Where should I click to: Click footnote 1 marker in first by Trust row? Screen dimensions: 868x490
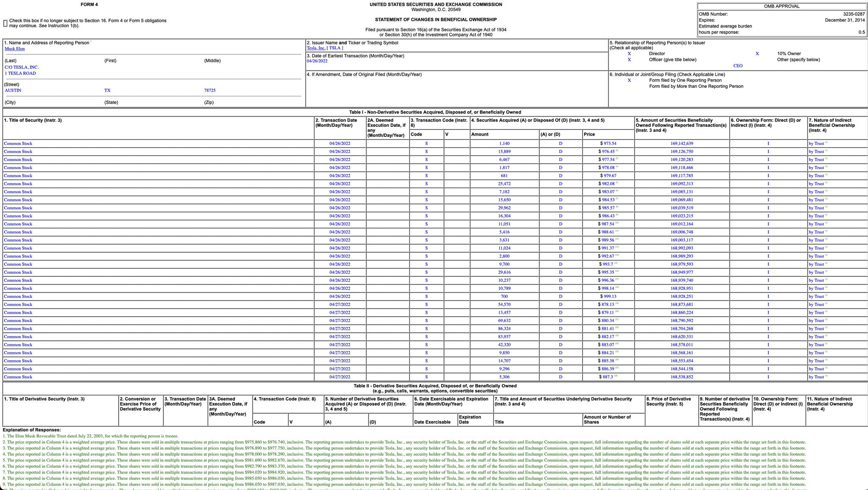click(826, 143)
